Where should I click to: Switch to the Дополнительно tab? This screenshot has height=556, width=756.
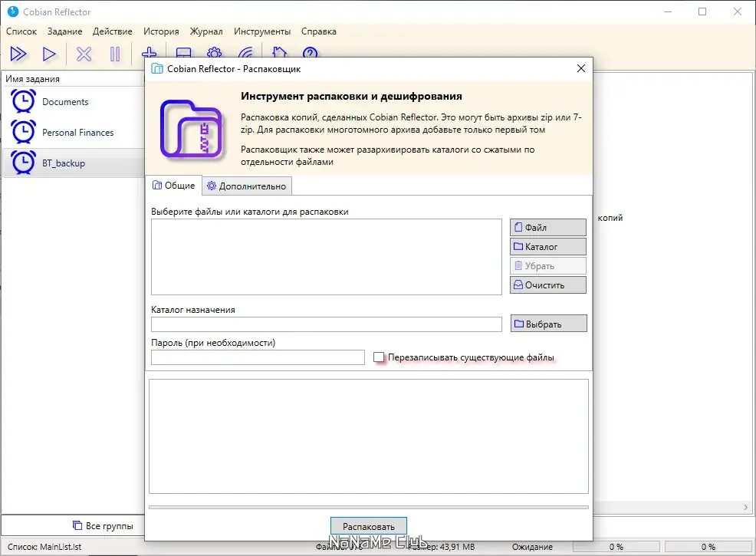point(247,186)
